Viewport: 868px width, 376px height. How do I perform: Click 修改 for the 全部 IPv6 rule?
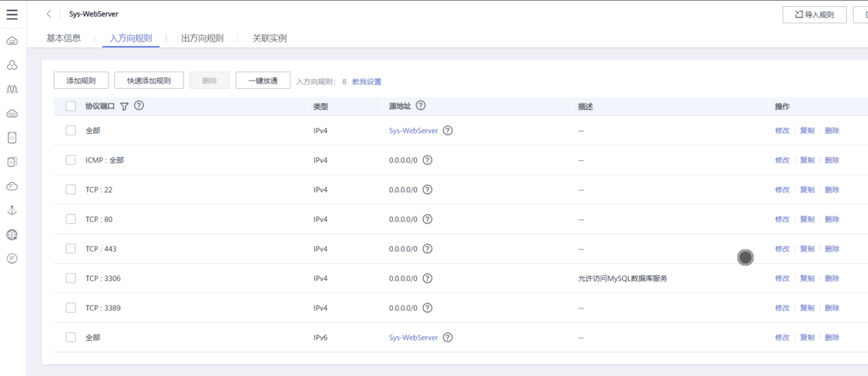pyautogui.click(x=782, y=338)
